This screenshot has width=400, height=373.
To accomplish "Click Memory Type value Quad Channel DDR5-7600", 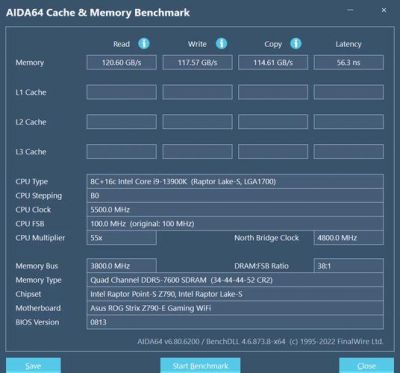I will pos(235,280).
